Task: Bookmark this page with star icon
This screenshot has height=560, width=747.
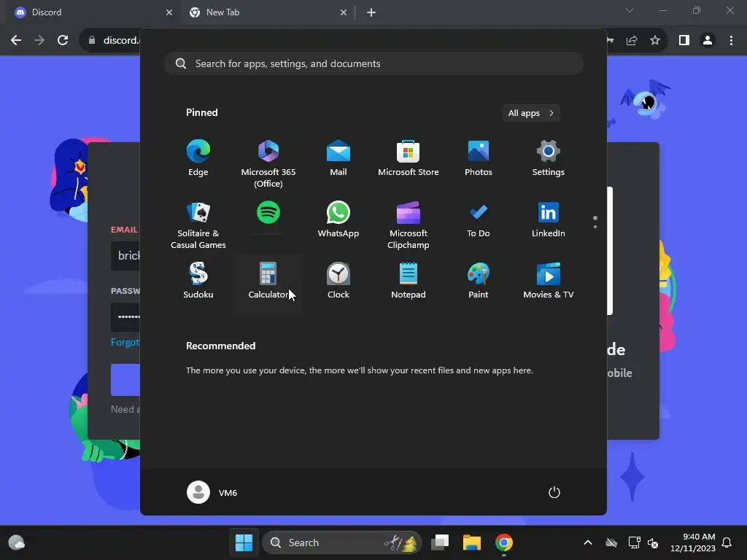Action: coord(655,41)
